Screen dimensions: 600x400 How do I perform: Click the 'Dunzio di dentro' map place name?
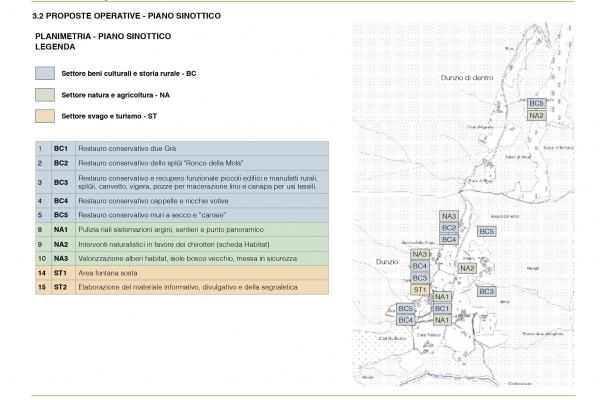pos(467,78)
